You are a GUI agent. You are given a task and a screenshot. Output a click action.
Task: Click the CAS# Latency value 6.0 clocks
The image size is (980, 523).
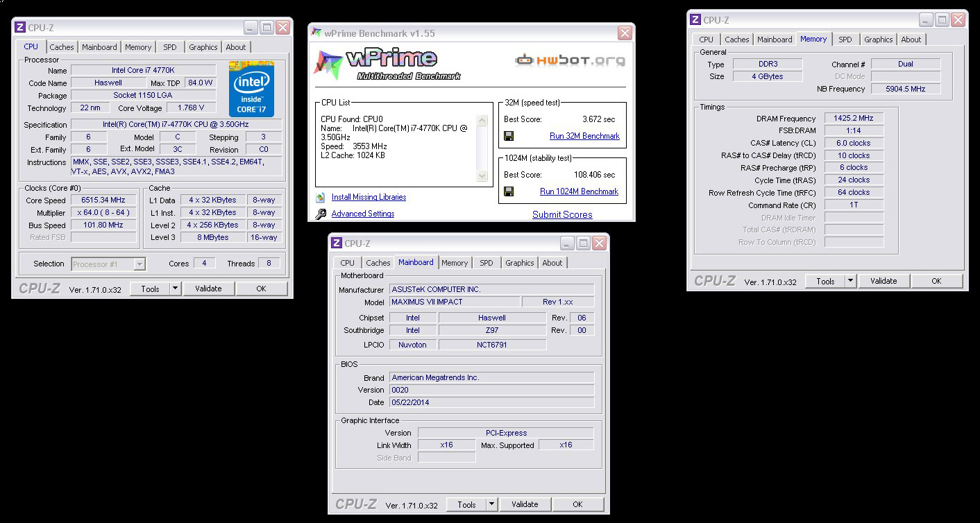point(854,143)
